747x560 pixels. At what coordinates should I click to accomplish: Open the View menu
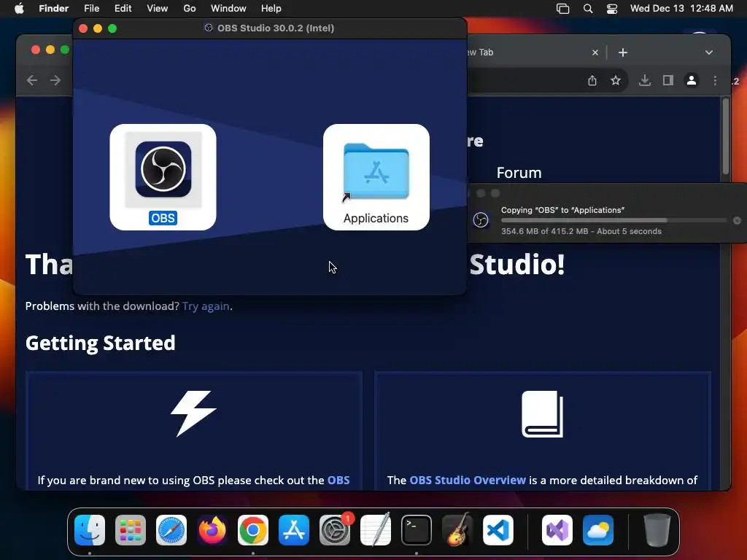pyautogui.click(x=158, y=9)
